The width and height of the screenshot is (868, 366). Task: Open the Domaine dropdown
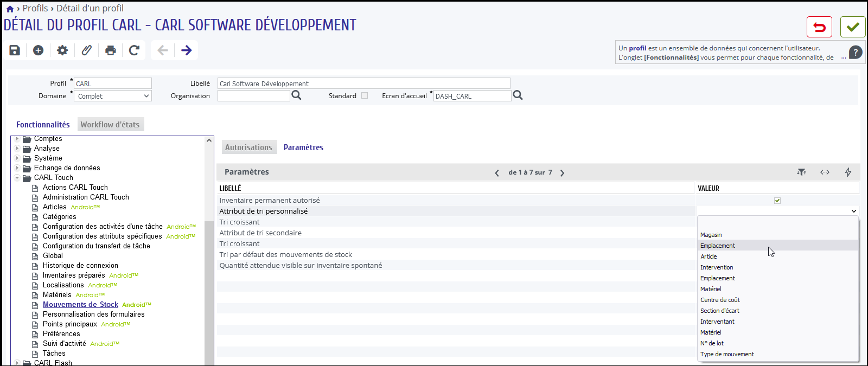pos(113,96)
